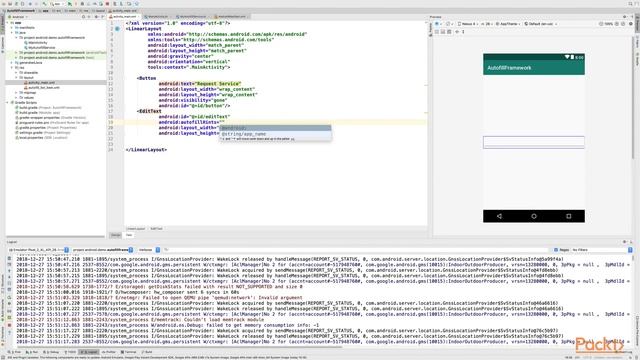Click the gutter icon beside LinearLayout line
Screen dimensions: 640x360
pyautogui.click(x=118, y=29)
